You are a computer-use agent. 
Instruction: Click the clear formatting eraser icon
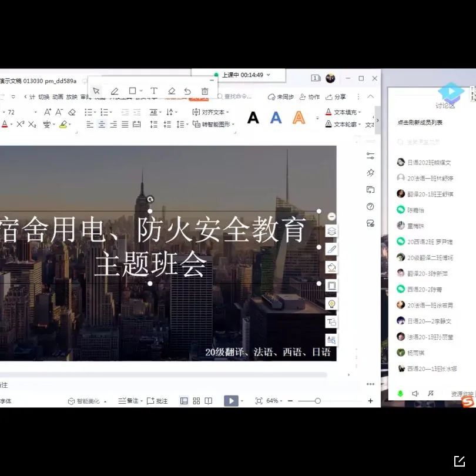pyautogui.click(x=72, y=112)
